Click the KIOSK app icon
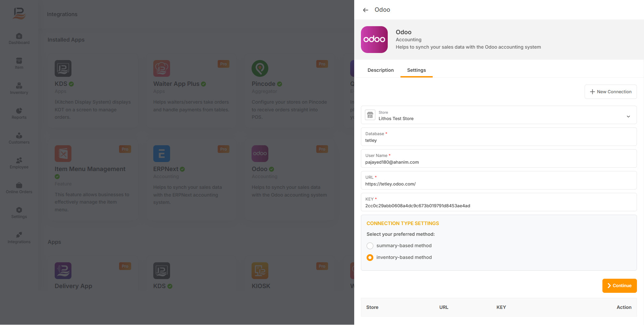 (260, 271)
